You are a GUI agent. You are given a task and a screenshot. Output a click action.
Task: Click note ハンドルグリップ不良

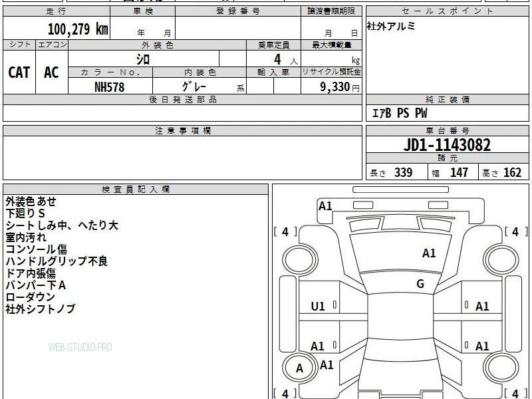(x=57, y=261)
